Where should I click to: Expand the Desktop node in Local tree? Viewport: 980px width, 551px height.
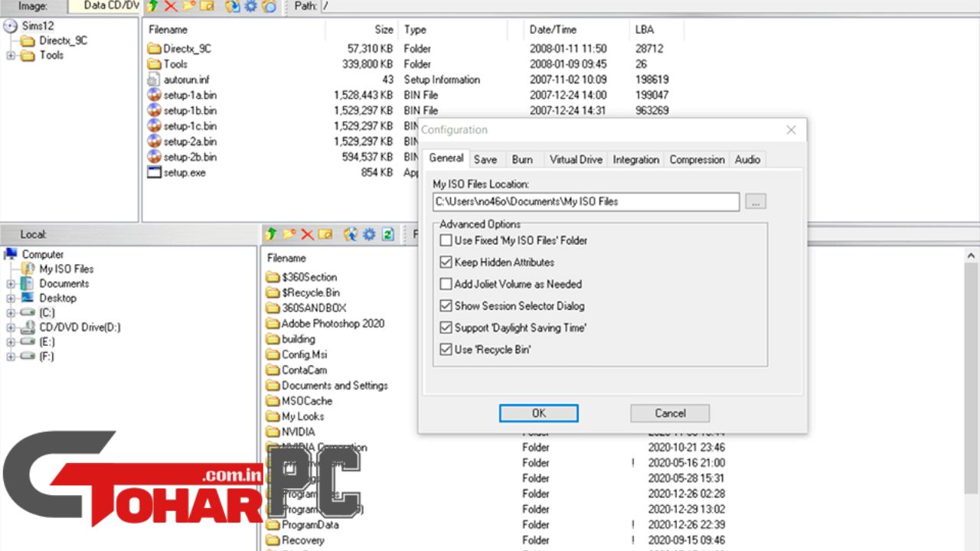pyautogui.click(x=11, y=298)
